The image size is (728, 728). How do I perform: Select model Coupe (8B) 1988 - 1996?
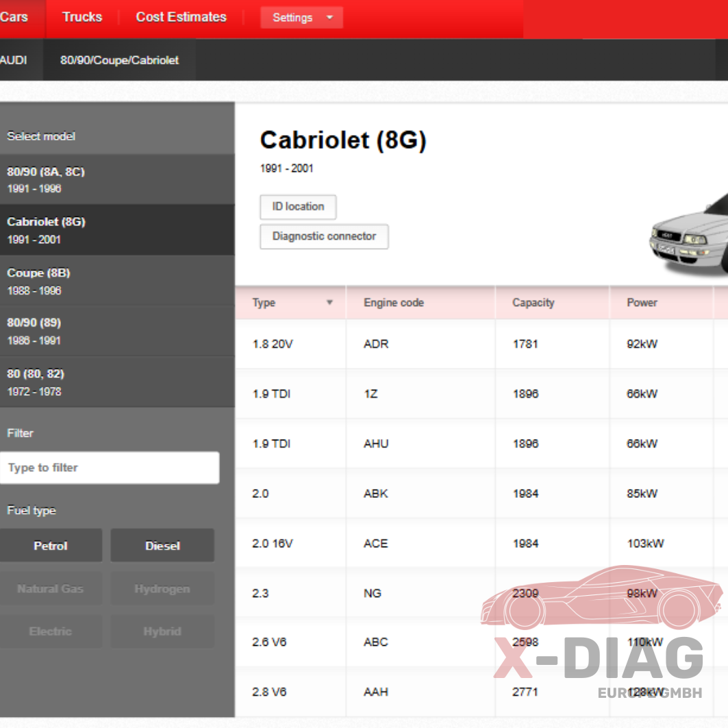[117, 281]
